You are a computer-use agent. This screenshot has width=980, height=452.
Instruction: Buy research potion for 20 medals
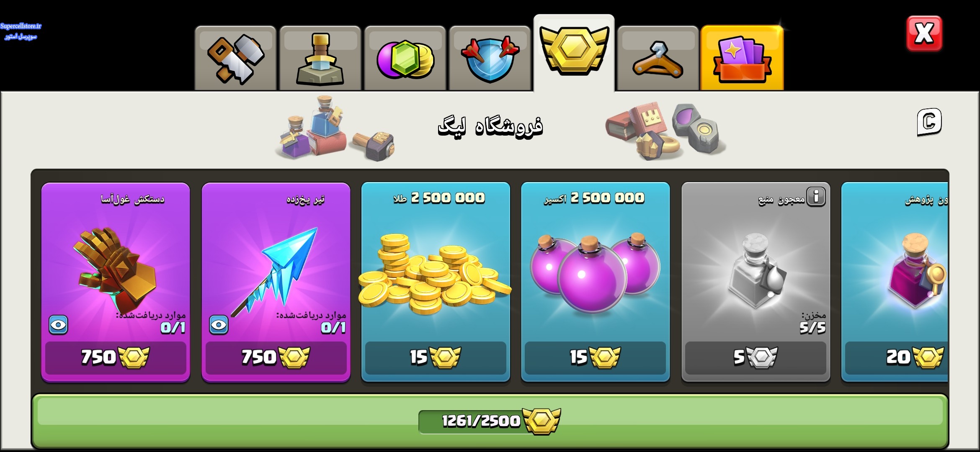coord(896,358)
